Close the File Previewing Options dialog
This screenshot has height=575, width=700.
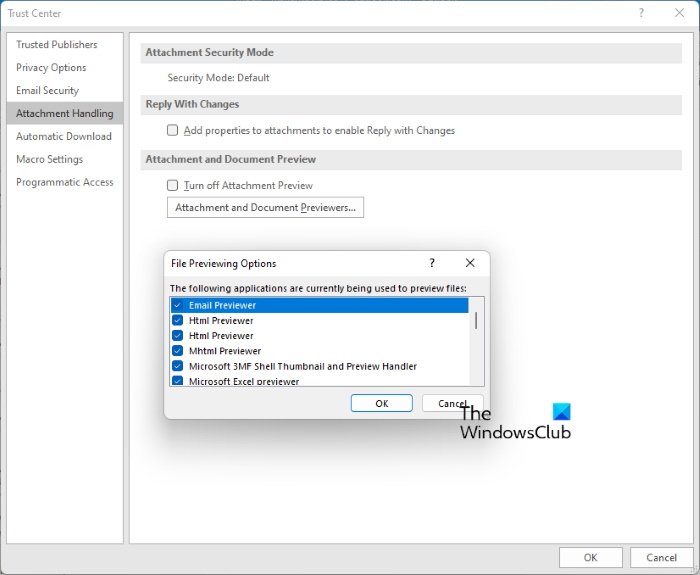470,263
